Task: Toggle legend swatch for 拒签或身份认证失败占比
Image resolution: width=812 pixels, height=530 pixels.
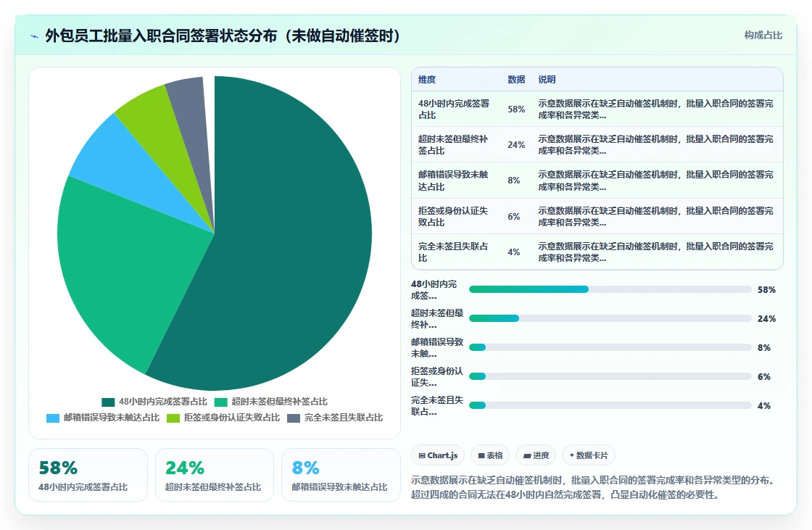Action: [173, 418]
